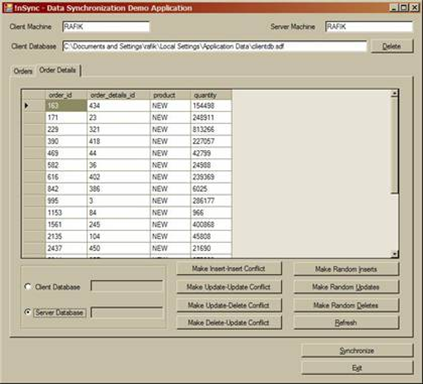Click Delete button next to Client Database path

(392, 46)
